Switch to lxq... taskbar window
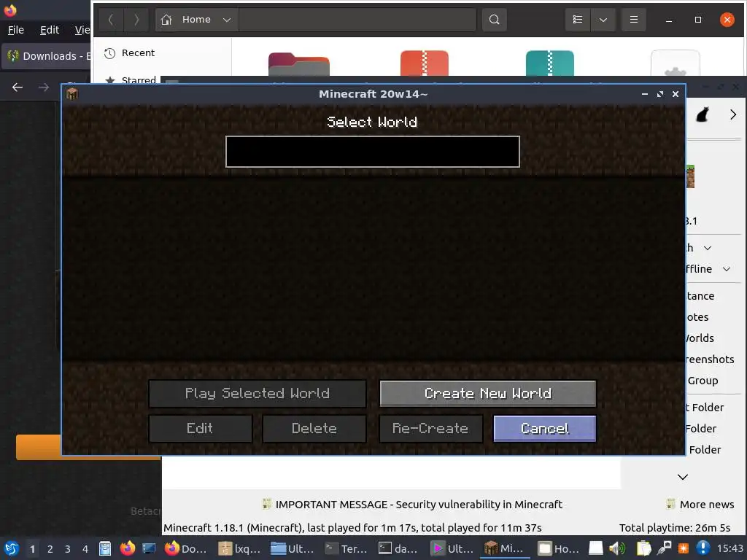 click(239, 548)
